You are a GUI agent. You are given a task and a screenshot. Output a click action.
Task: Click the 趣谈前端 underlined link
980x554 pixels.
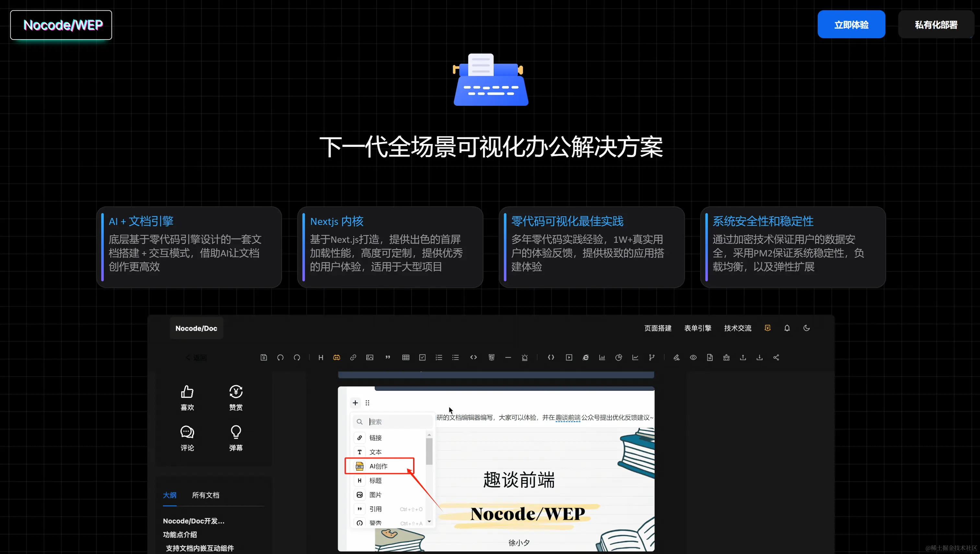pos(568,417)
